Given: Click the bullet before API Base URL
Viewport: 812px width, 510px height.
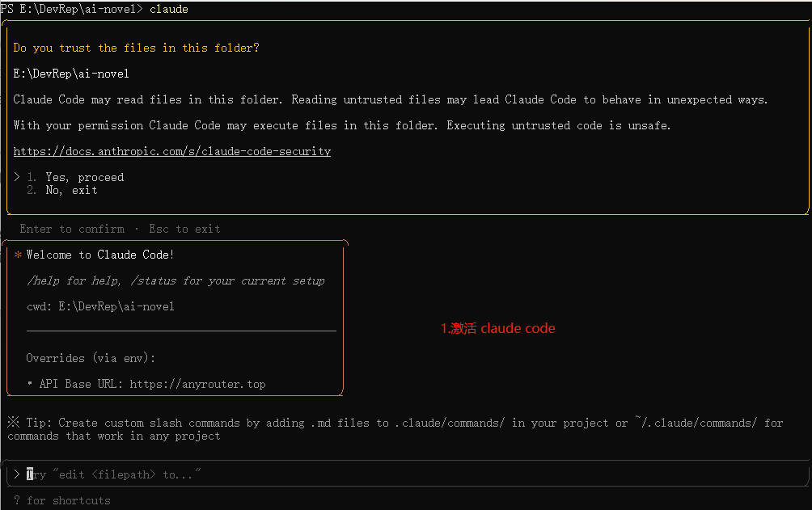Looking at the screenshot, I should click(30, 384).
